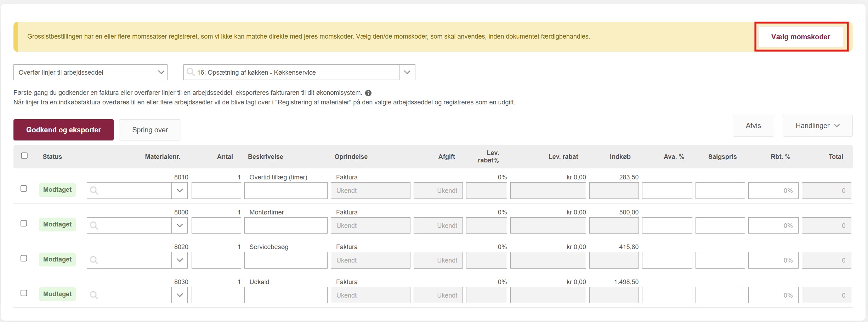Click material number '8000'
This screenshot has height=322, width=868.
(181, 212)
